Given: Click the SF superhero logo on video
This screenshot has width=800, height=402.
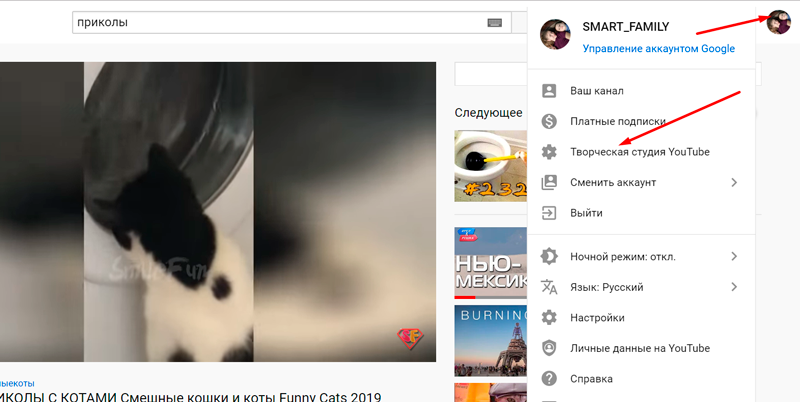Looking at the screenshot, I should [410, 339].
